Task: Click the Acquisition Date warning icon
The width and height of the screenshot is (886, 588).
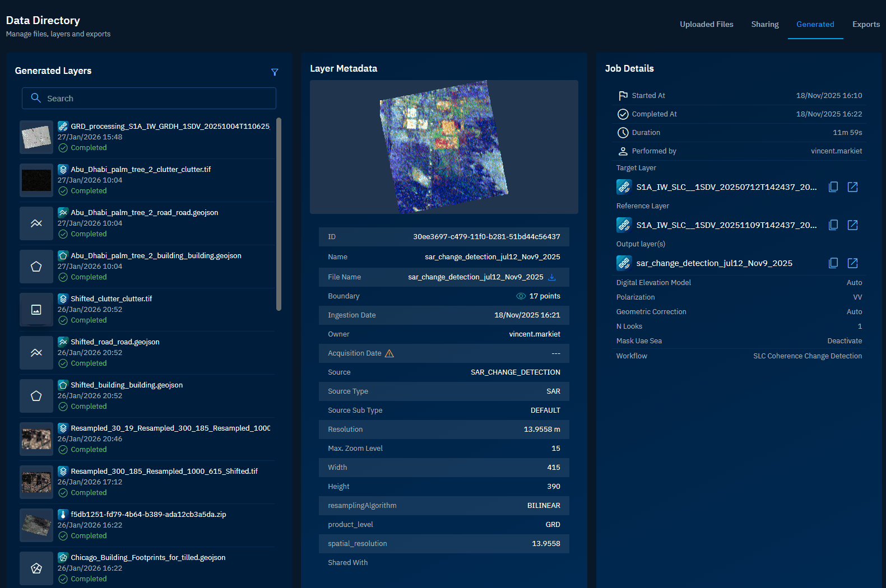Action: pos(389,353)
